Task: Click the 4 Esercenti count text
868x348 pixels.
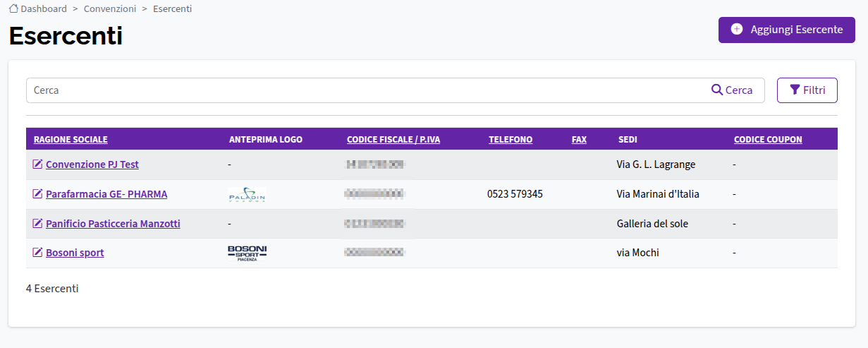Action: (52, 289)
